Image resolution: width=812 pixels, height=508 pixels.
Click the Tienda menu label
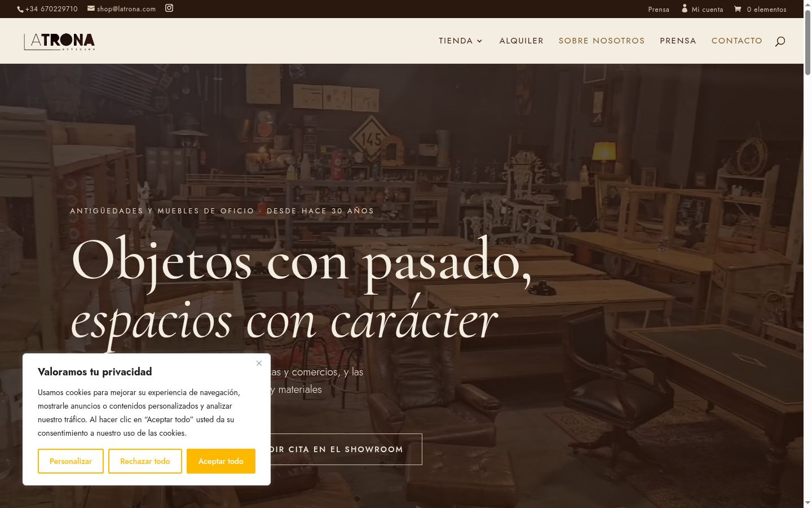click(x=456, y=41)
